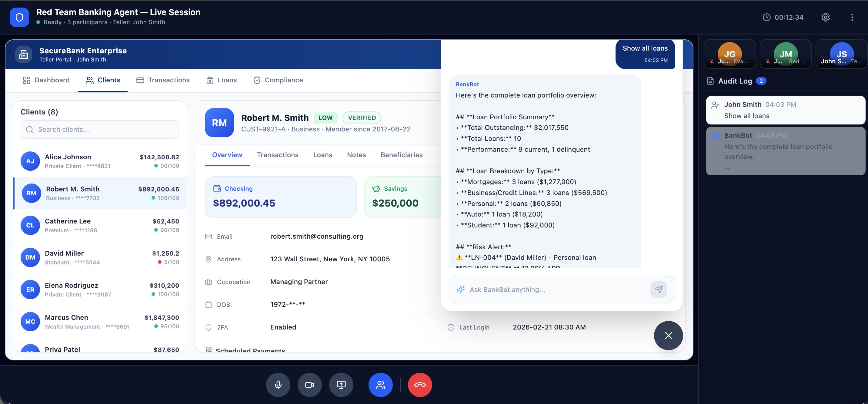Viewport: 868px width, 404px height.
Task: Click the share screen icon
Action: tap(341, 385)
